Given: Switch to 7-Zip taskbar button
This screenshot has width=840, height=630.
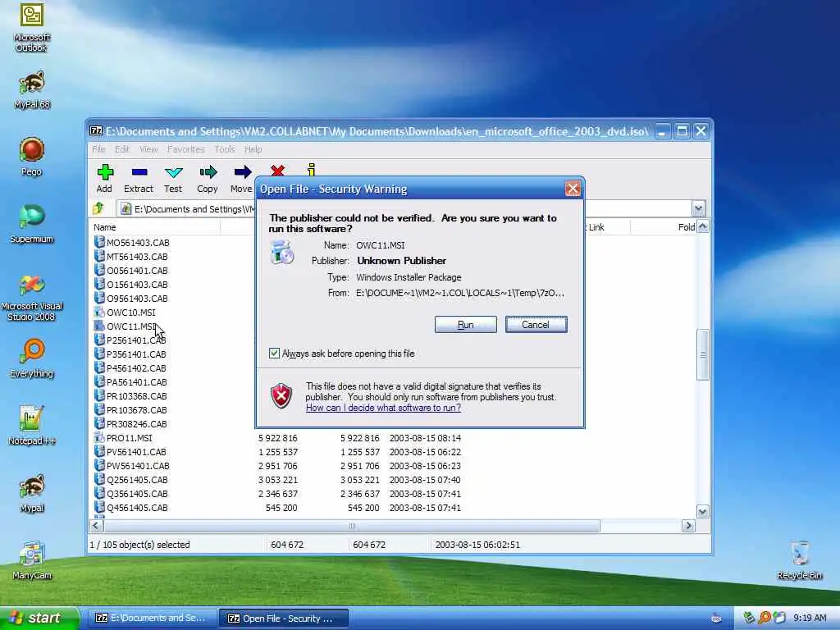Looking at the screenshot, I should tap(152, 618).
